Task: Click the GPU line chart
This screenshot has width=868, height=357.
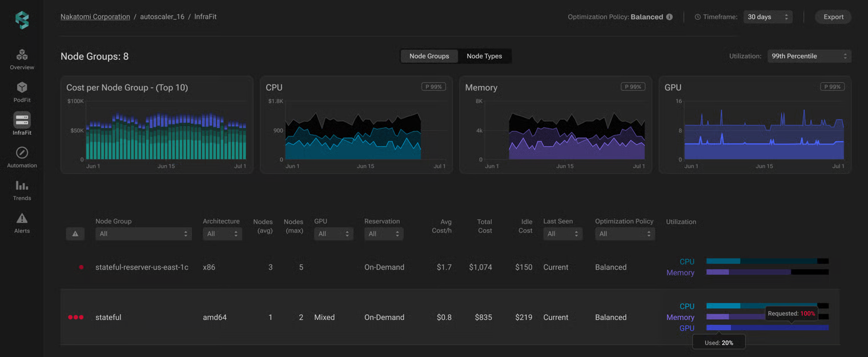Action: [x=755, y=125]
